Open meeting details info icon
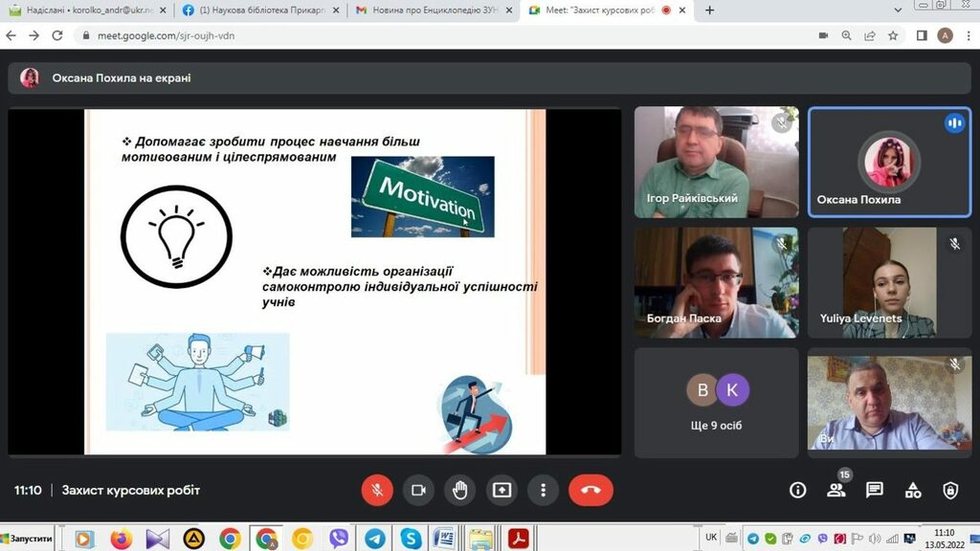Image resolution: width=980 pixels, height=551 pixels. click(x=797, y=490)
